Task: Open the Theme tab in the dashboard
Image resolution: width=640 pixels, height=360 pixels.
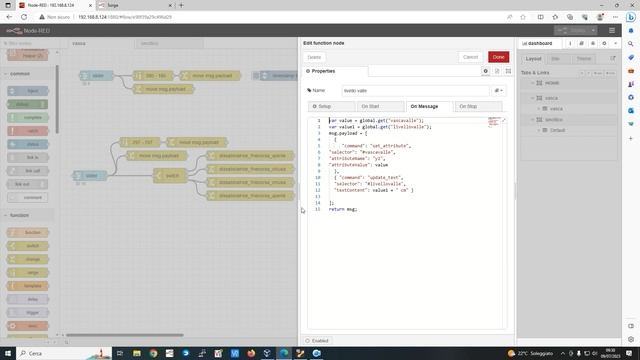Action: pos(584,59)
